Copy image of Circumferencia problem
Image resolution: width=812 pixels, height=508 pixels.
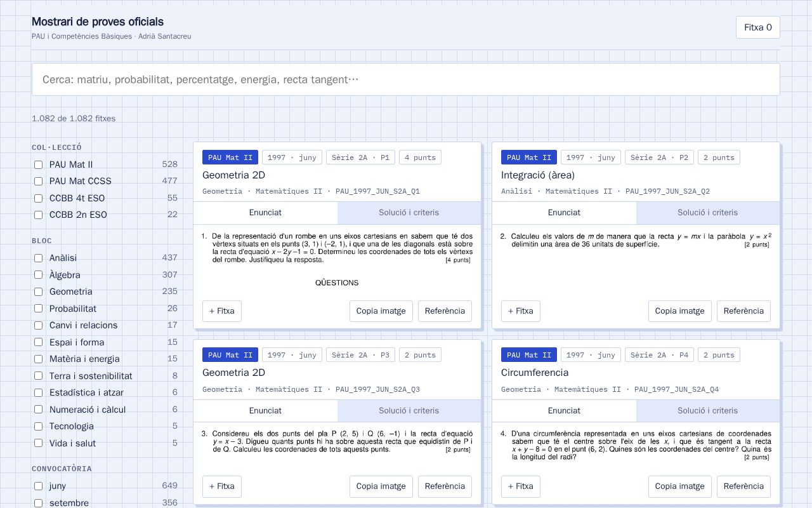click(680, 486)
